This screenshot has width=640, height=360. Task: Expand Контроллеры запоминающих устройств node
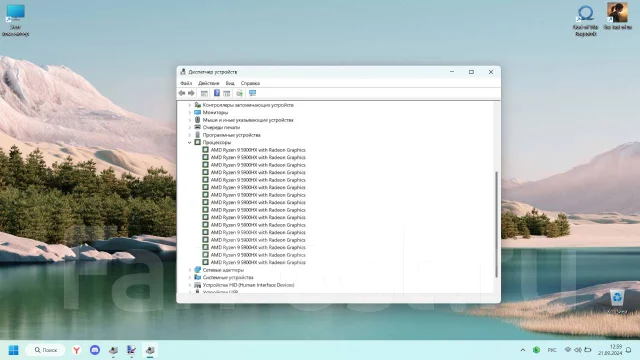(189, 105)
